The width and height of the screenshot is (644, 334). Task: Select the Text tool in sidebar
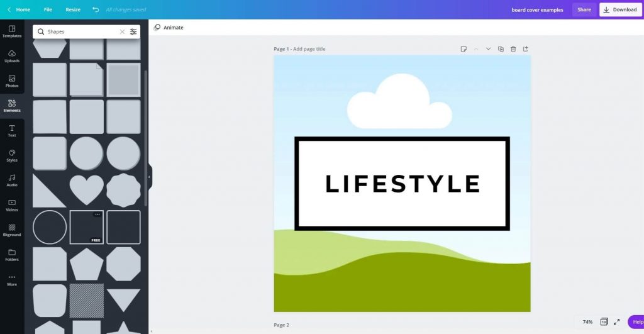click(12, 131)
